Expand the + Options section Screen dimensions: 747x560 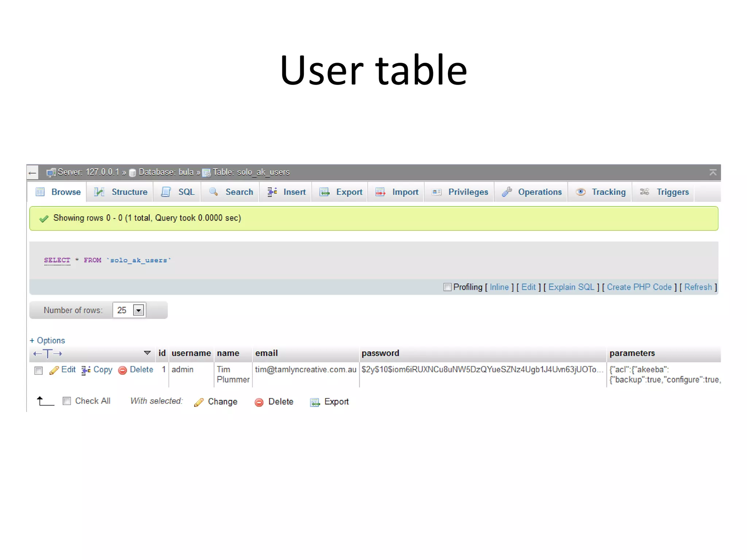47,341
